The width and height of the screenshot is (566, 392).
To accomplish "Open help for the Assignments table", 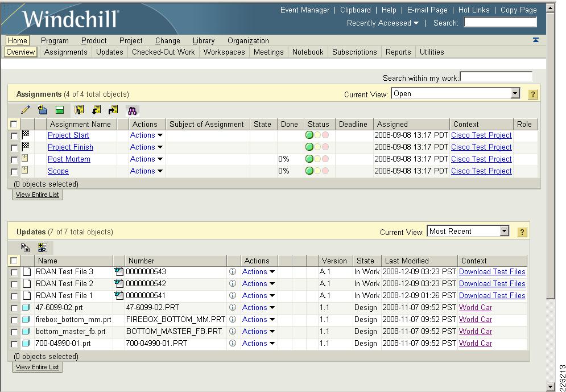I will (x=532, y=94).
